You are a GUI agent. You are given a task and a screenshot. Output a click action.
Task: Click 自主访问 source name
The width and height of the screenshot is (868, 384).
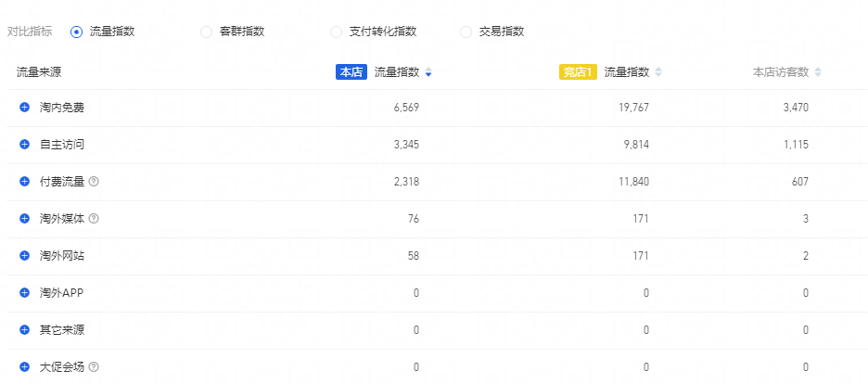coord(62,145)
